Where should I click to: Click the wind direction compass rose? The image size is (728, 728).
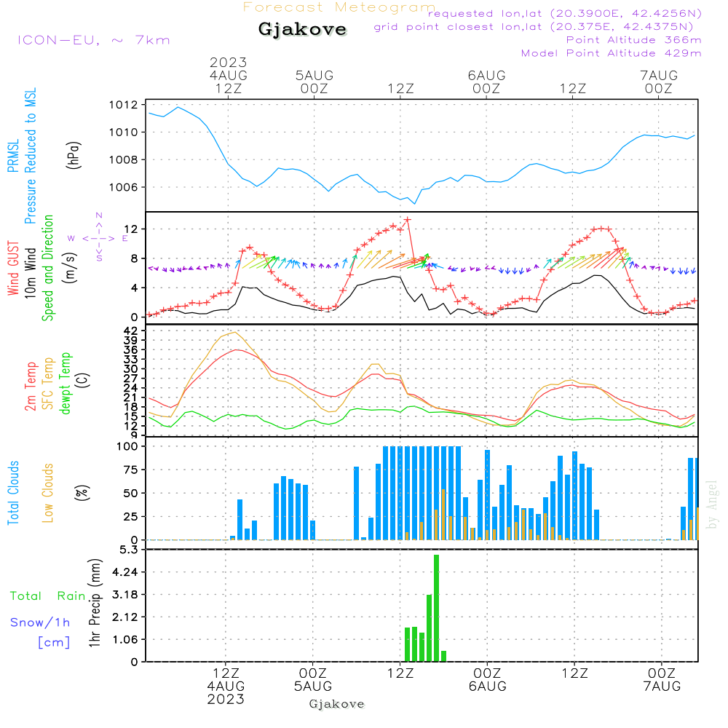tap(98, 237)
